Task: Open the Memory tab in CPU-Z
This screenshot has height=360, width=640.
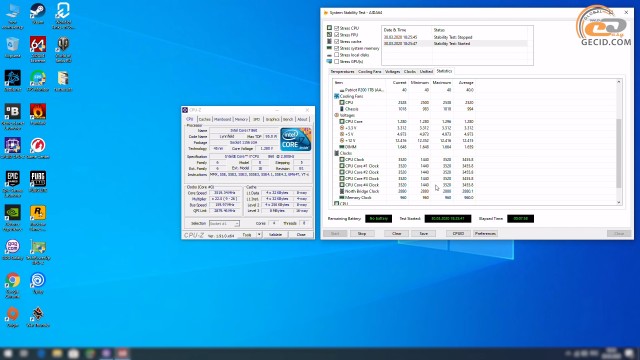Action: point(241,119)
